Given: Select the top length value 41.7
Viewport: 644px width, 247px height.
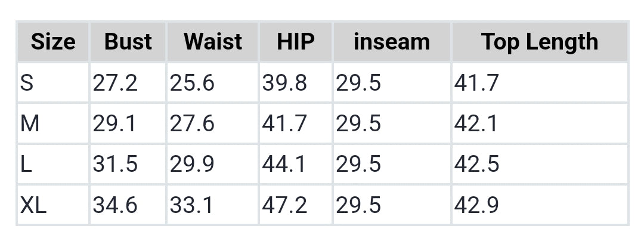Looking at the screenshot, I should pyautogui.click(x=476, y=83).
